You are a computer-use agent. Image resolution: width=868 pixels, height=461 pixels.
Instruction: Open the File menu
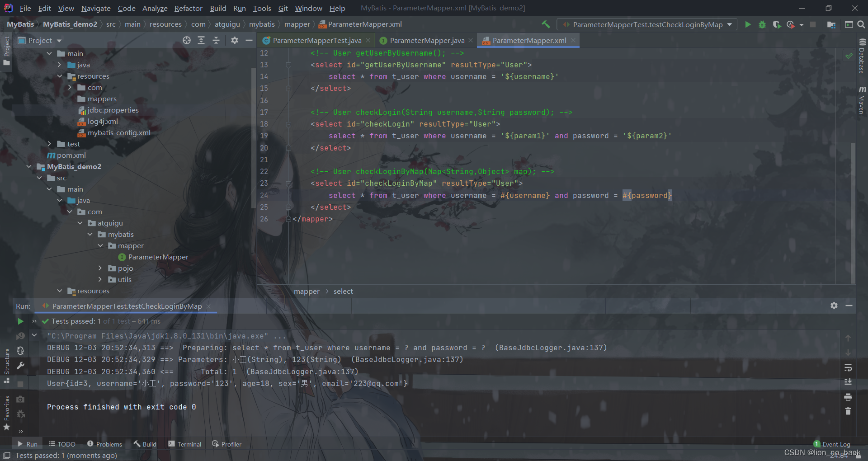[25, 8]
